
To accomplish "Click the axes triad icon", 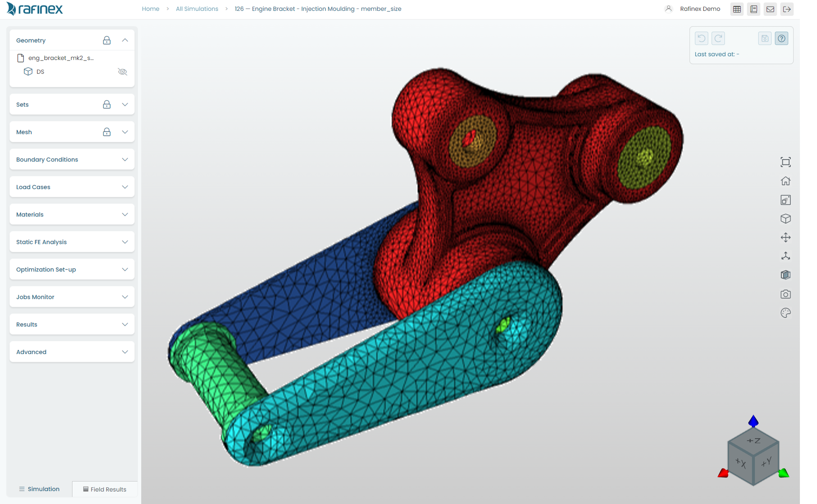I will tap(785, 256).
